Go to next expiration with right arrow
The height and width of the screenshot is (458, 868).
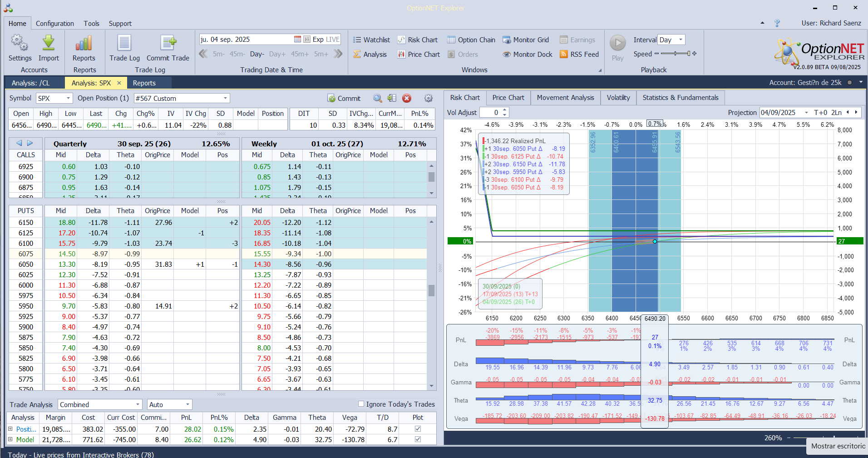tap(30, 143)
